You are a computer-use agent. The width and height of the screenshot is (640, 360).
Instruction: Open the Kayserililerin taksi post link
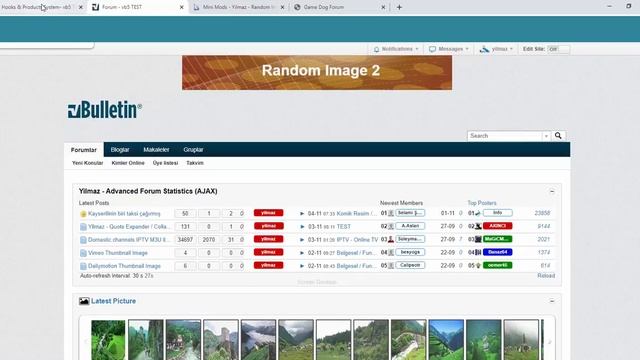pos(124,213)
